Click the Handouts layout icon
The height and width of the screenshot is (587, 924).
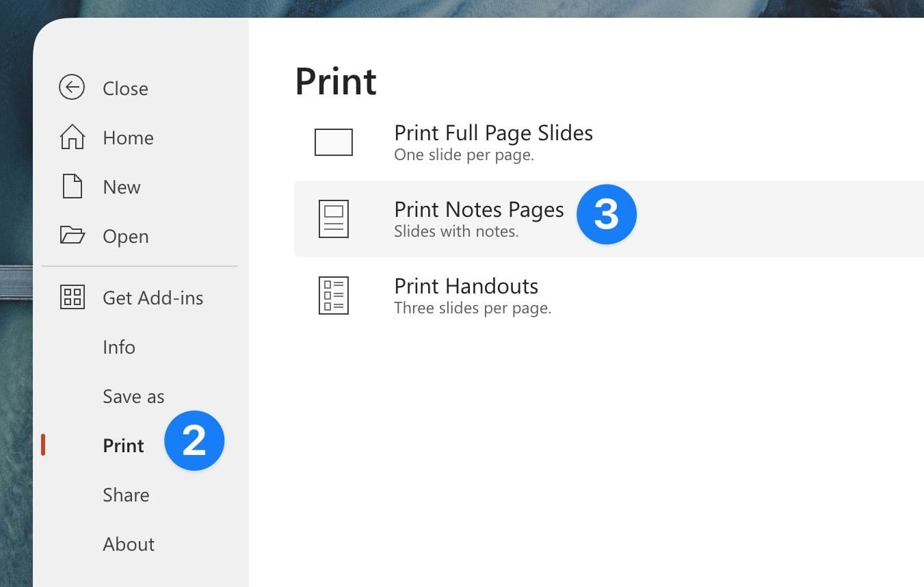pos(333,295)
